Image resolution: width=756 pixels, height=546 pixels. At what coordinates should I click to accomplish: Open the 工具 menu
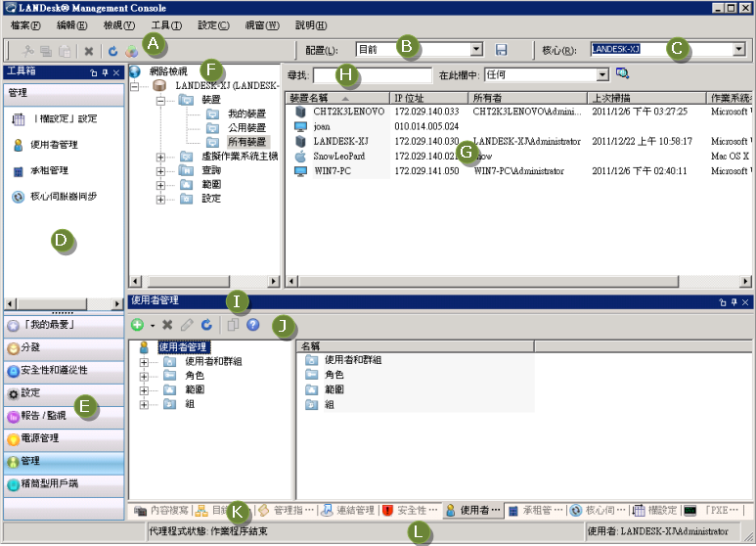[x=166, y=25]
